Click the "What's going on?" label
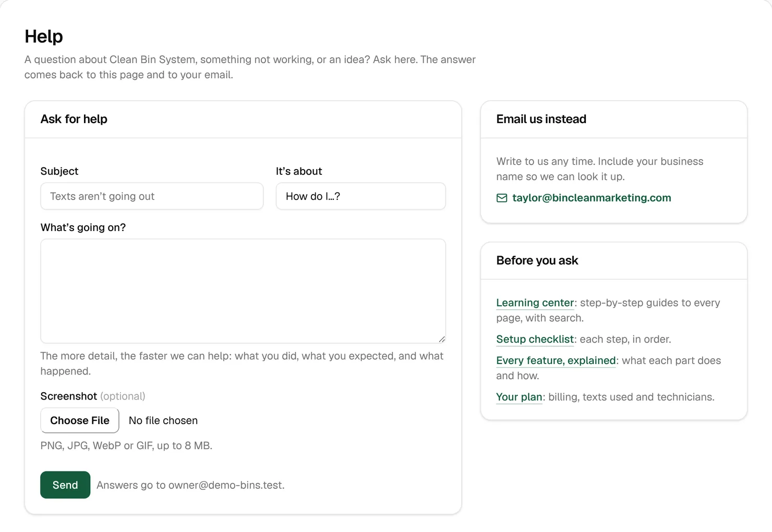The image size is (772, 532). [83, 227]
